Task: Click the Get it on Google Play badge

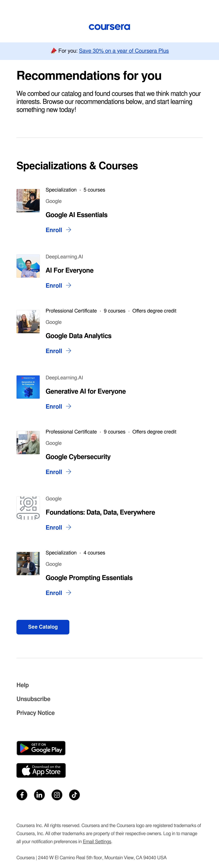Action: pos(41,748)
